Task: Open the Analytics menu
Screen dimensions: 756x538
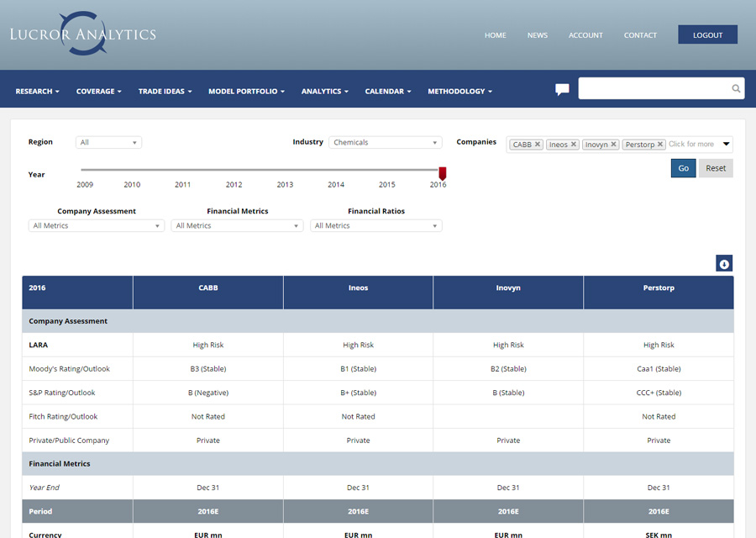Action: 324,91
